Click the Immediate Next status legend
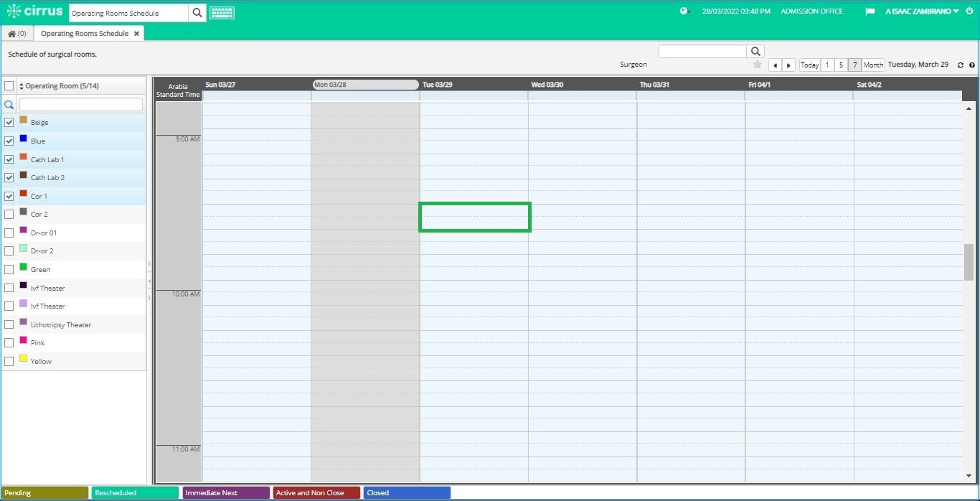Image resolution: width=980 pixels, height=501 pixels. [226, 493]
